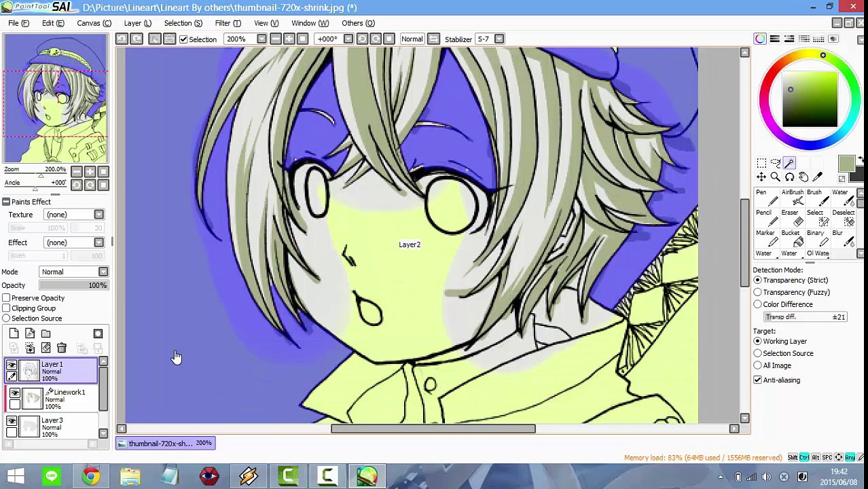Image resolution: width=868 pixels, height=489 pixels.
Task: Delete the current layer
Action: (x=62, y=348)
